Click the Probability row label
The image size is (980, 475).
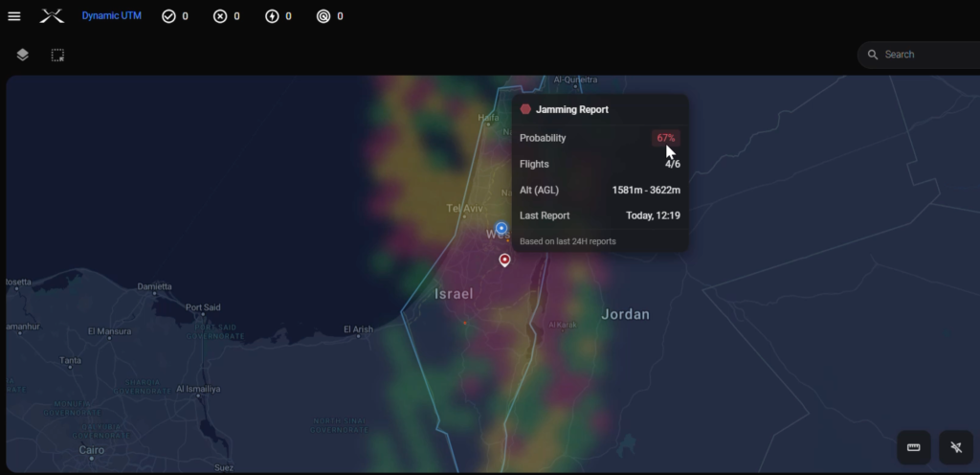(543, 138)
